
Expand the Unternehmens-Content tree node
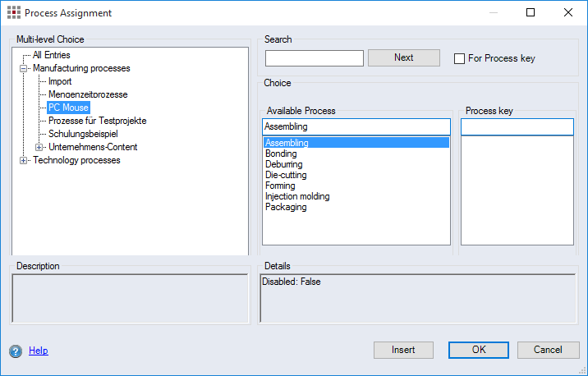click(x=39, y=147)
